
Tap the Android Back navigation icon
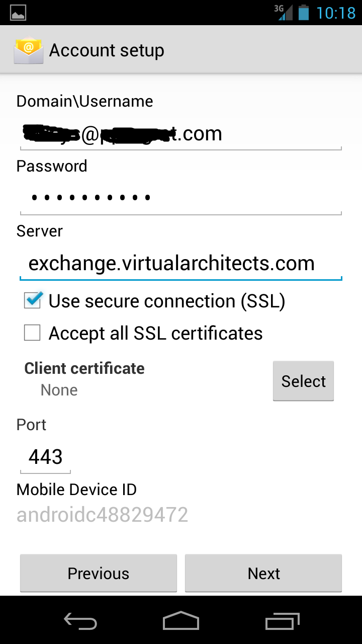(x=80, y=621)
